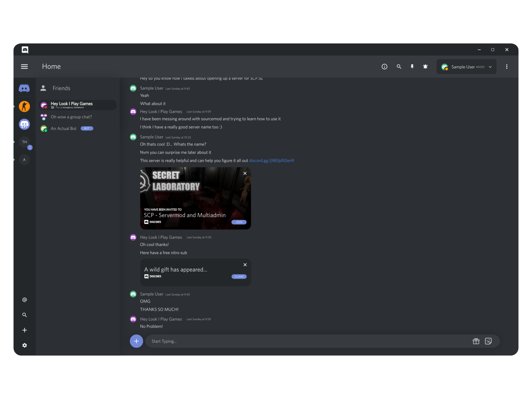Click the JOIN button on server invite
Image resolution: width=532 pixels, height=399 pixels.
pyautogui.click(x=239, y=222)
